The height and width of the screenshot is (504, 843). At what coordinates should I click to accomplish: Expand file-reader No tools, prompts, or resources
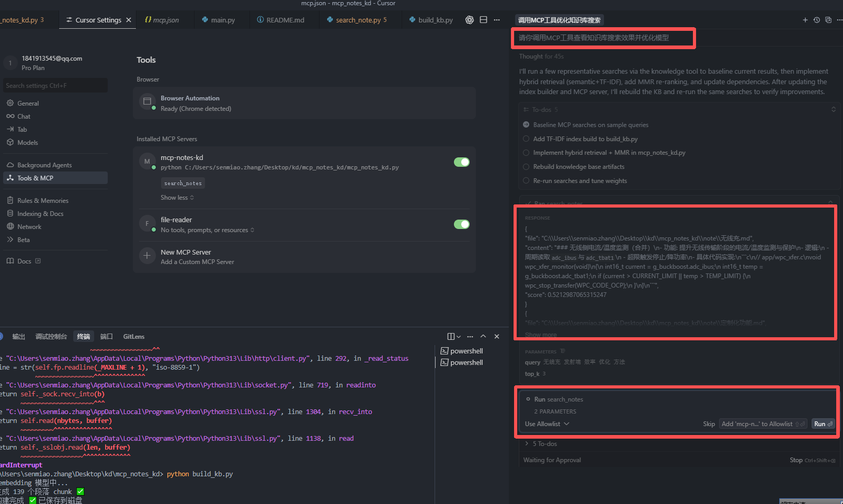click(x=208, y=230)
